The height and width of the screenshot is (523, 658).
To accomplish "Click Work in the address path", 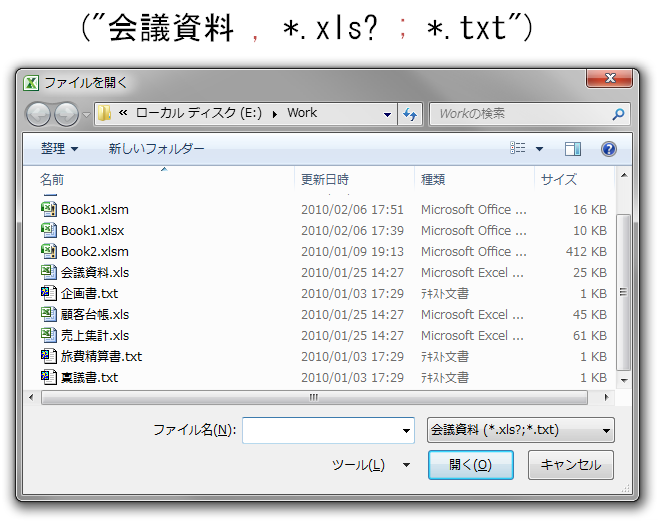I will [x=302, y=113].
